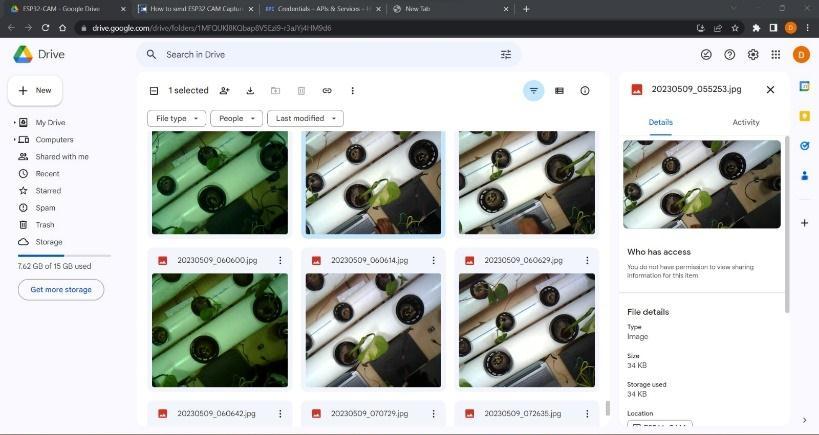This screenshot has width=819, height=435.
Task: Click file name 20230509_072635.jpg
Action: tap(523, 414)
